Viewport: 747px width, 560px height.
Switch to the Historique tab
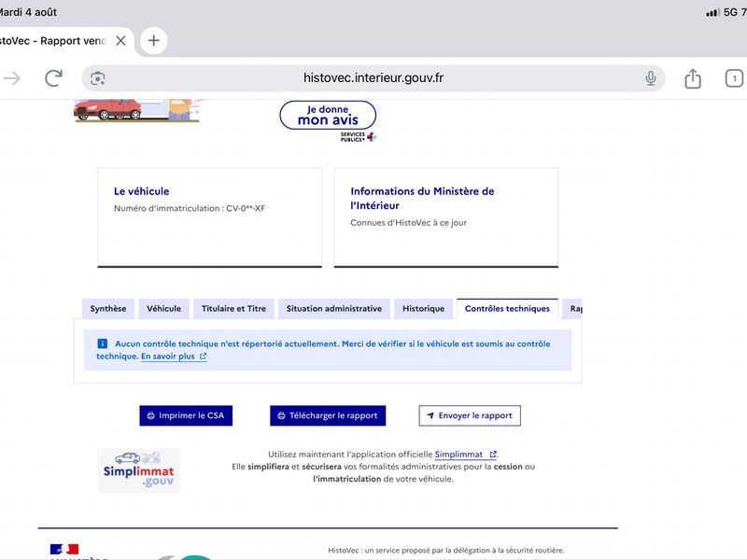tap(423, 309)
